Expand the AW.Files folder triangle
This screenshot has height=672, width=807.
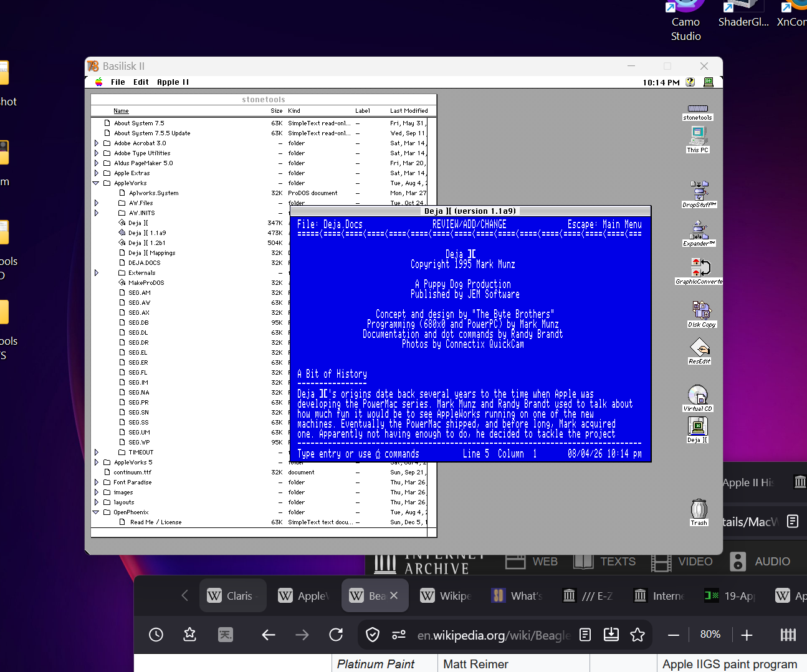(97, 203)
